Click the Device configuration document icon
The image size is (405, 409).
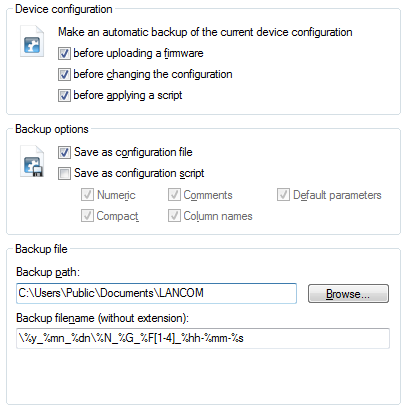32,41
